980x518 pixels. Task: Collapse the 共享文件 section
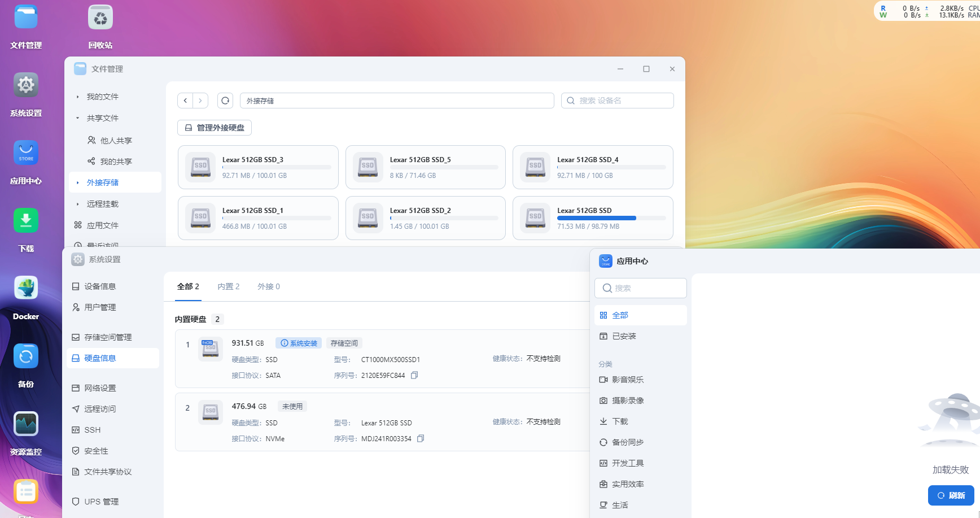click(78, 117)
